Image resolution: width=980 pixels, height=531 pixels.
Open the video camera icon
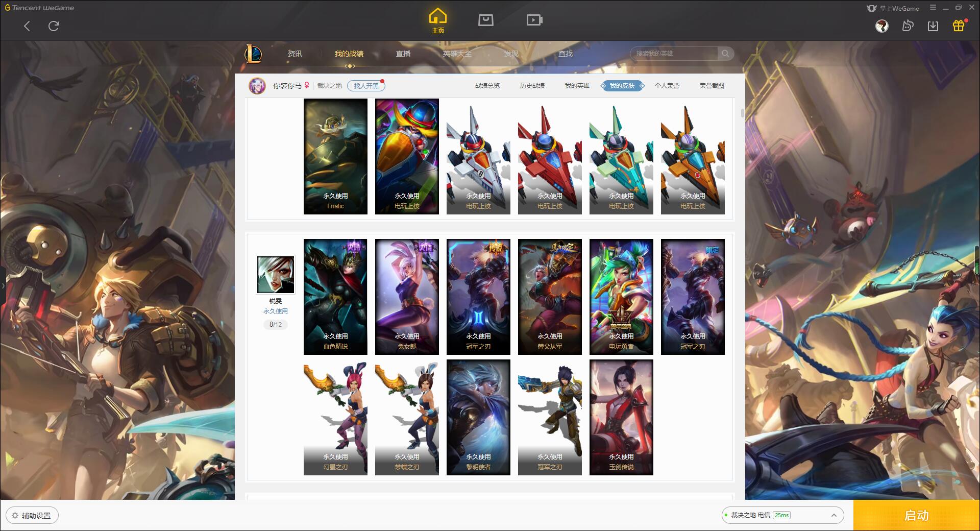click(534, 20)
